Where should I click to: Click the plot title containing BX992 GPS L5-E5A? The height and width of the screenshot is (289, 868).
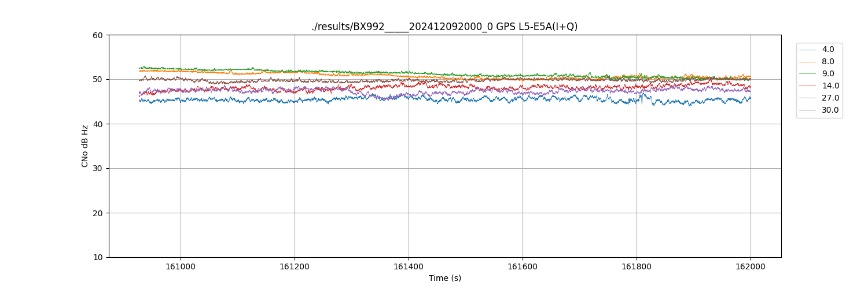tap(444, 27)
